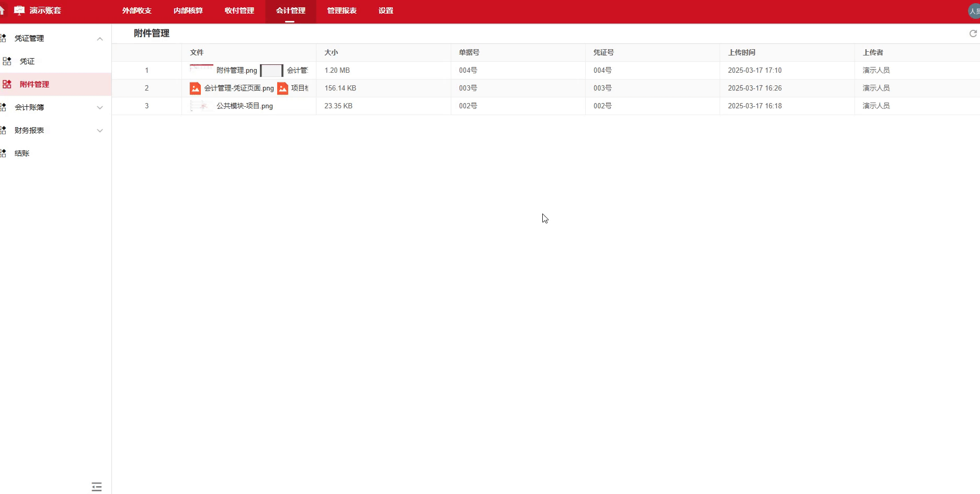Click second orange image icon in row 2

point(282,88)
